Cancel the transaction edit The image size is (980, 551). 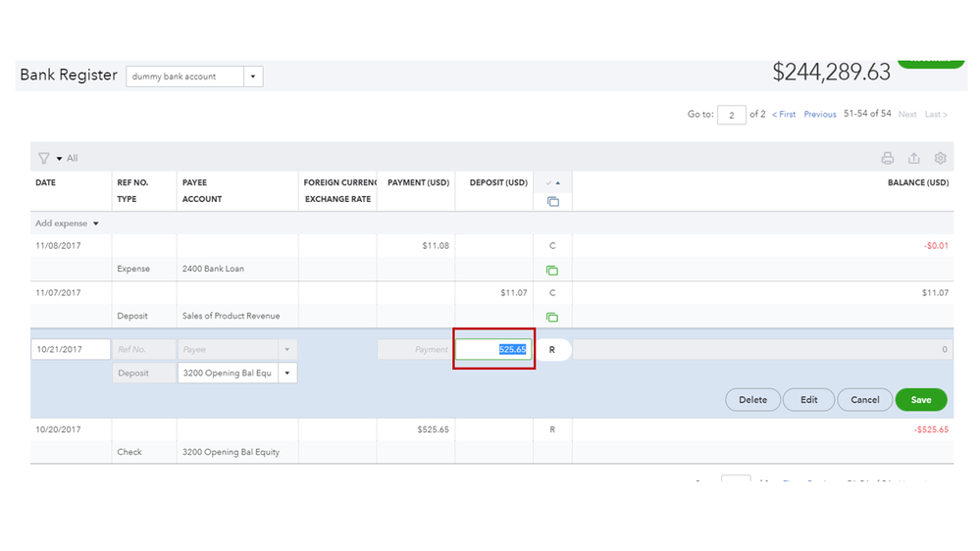point(865,400)
